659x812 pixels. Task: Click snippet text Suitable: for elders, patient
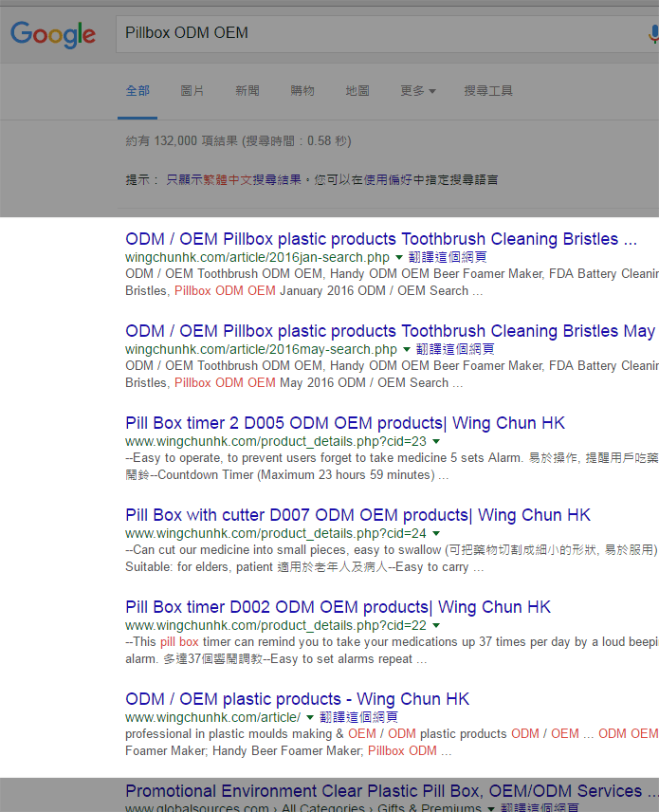click(x=199, y=567)
